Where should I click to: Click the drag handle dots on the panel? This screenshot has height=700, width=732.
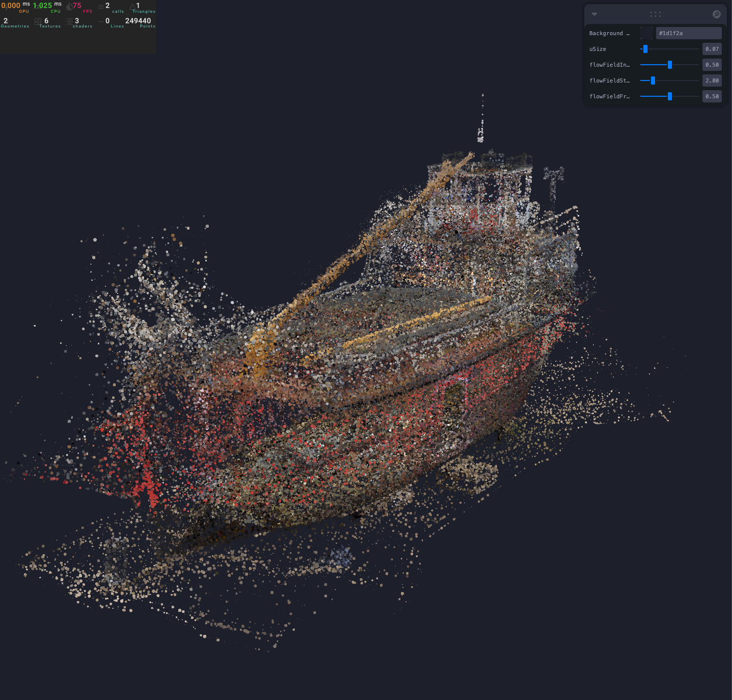655,14
